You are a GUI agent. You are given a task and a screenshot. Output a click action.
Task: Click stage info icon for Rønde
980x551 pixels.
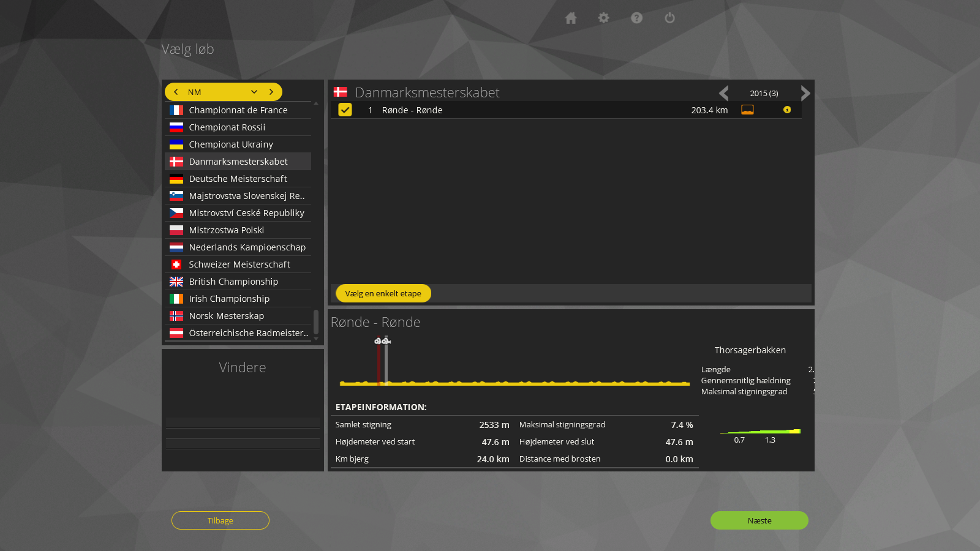coord(787,110)
